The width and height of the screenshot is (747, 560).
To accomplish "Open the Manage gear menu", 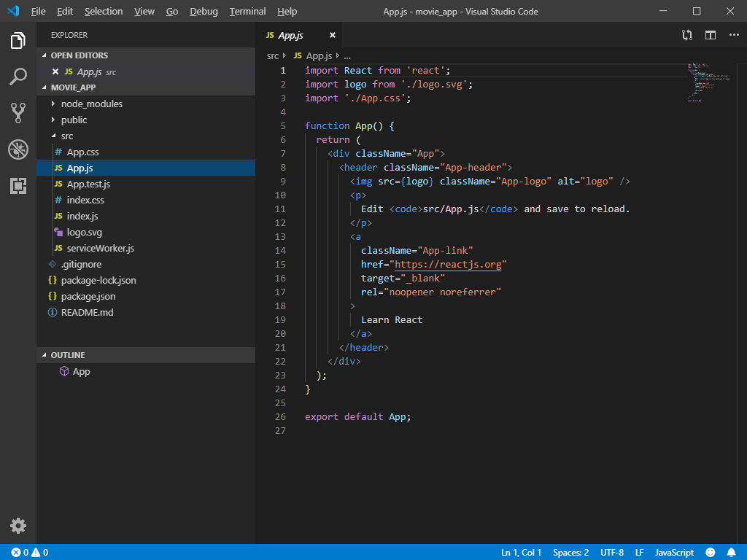I will click(x=18, y=526).
